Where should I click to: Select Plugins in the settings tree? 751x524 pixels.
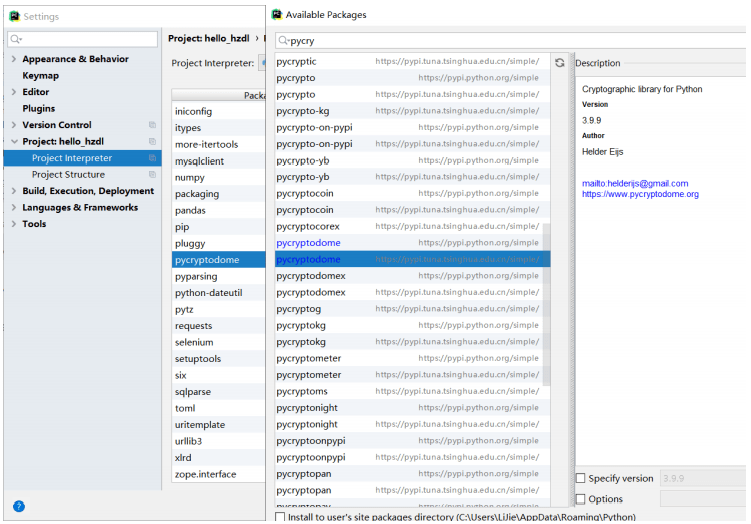39,109
